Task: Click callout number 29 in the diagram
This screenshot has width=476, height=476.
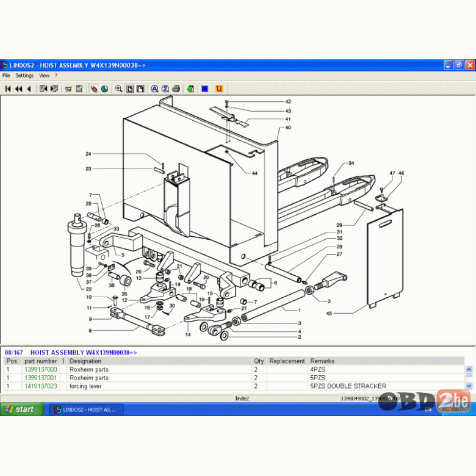Action: [339, 225]
